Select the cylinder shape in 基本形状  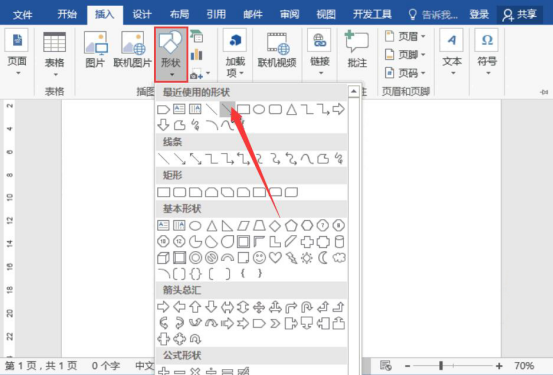point(339,242)
